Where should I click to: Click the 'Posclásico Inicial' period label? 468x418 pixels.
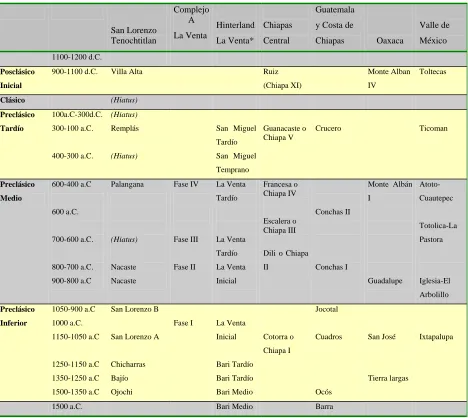[17, 78]
